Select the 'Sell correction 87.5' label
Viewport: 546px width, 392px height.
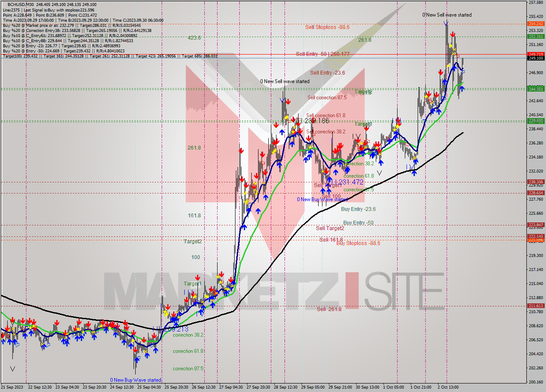point(327,97)
